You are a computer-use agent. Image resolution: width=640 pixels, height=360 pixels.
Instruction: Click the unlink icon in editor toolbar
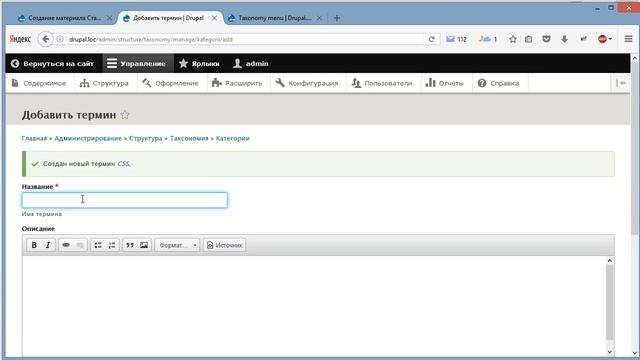[x=80, y=245]
